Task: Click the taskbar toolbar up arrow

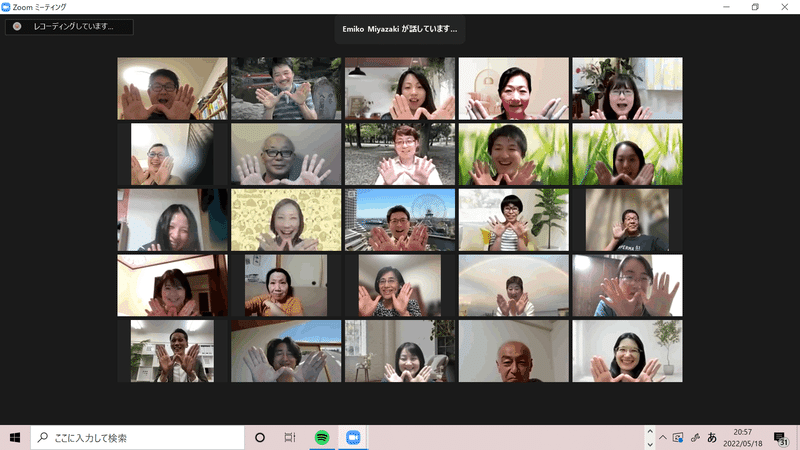Action: [x=649, y=432]
